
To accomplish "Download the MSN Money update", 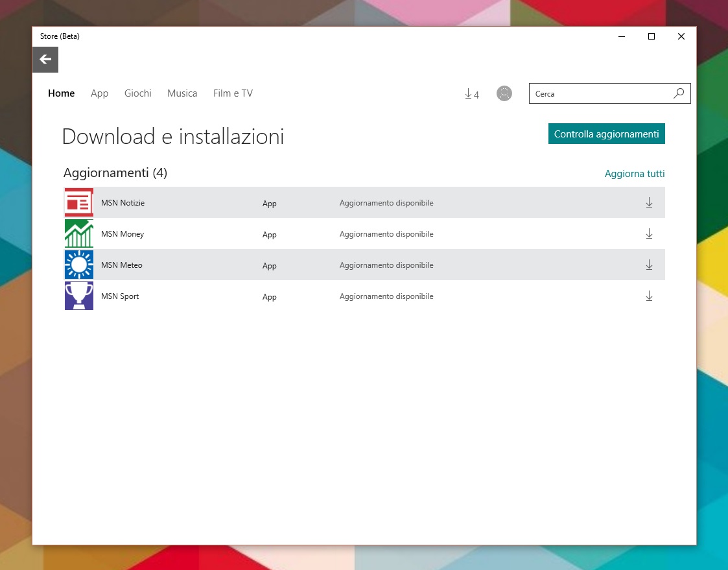I will (649, 233).
